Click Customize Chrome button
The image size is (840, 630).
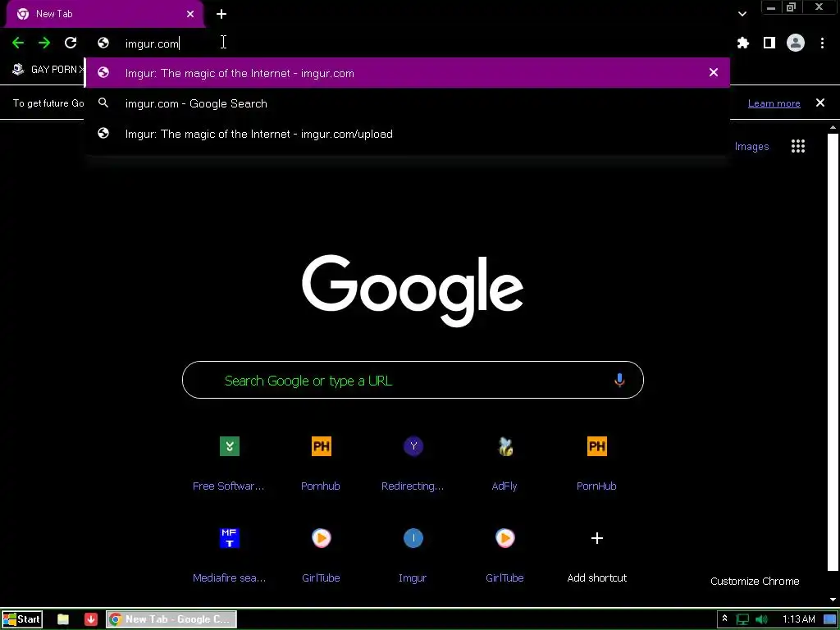coord(755,582)
